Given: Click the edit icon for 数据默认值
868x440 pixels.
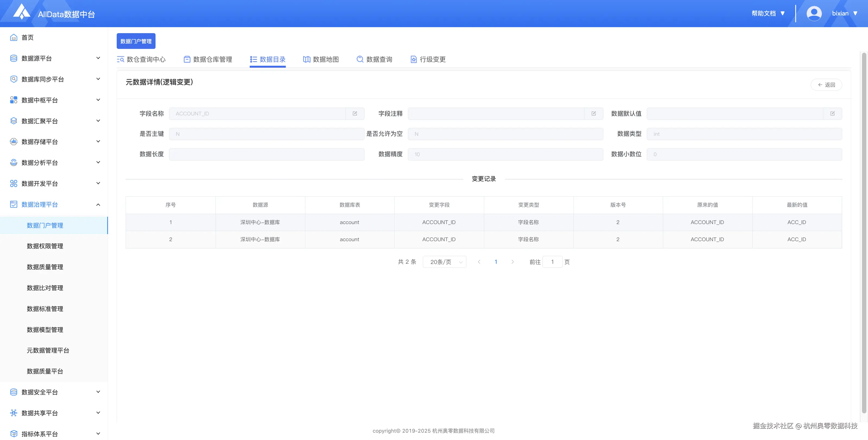Looking at the screenshot, I should (x=833, y=114).
